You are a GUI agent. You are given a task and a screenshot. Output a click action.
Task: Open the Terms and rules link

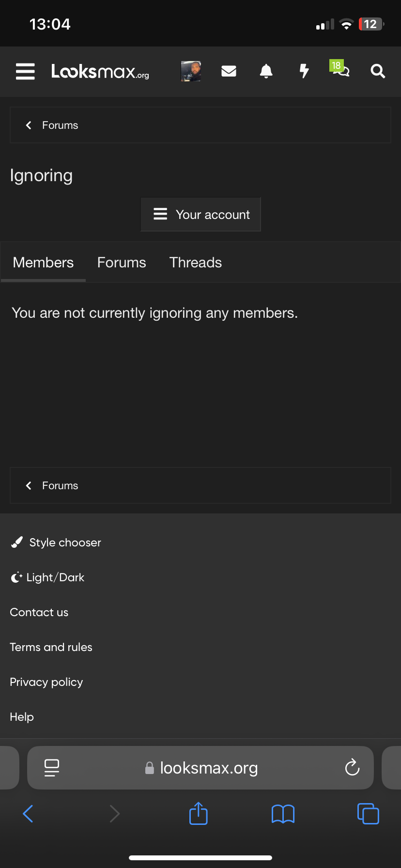[x=51, y=647]
